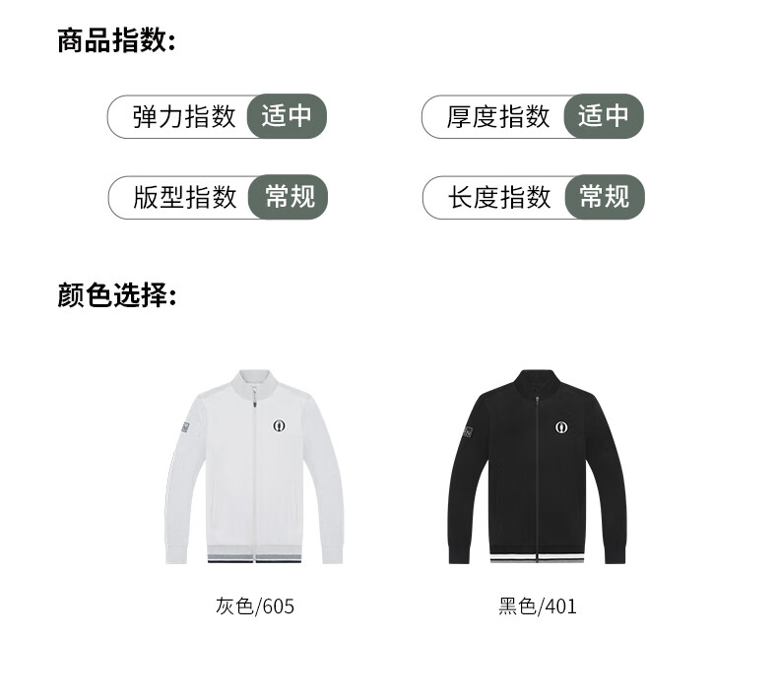778x700 pixels.
Task: Click the 厚度指数 label text
Action: [498, 117]
